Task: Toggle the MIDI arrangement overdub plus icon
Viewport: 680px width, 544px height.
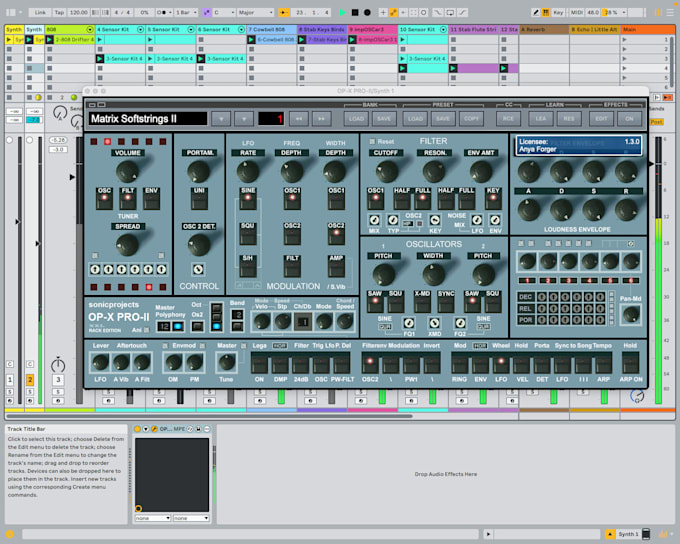Action: 383,13
